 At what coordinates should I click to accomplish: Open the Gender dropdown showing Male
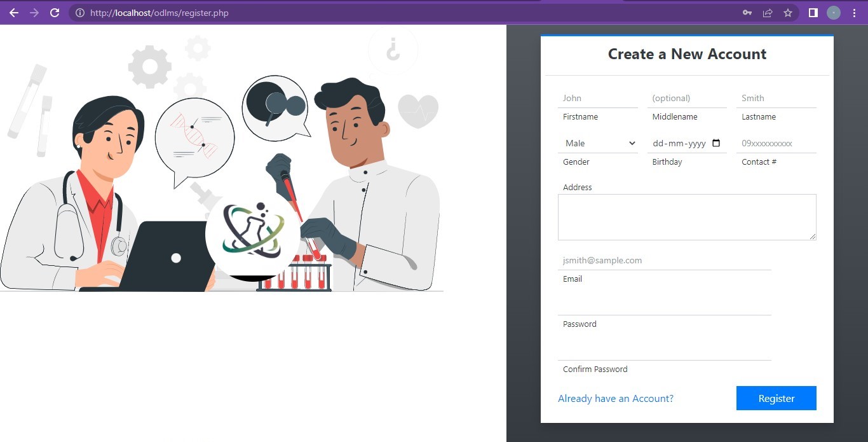[x=598, y=143]
